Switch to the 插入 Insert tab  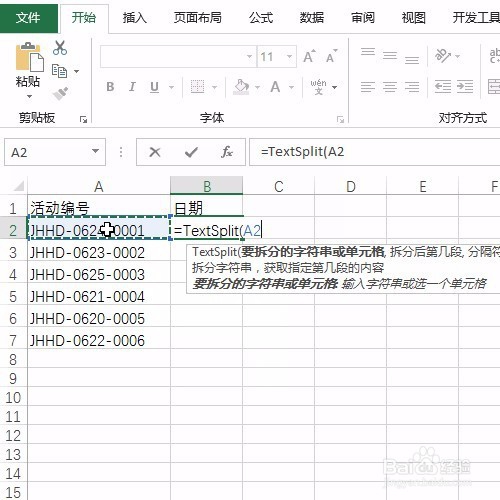[135, 18]
